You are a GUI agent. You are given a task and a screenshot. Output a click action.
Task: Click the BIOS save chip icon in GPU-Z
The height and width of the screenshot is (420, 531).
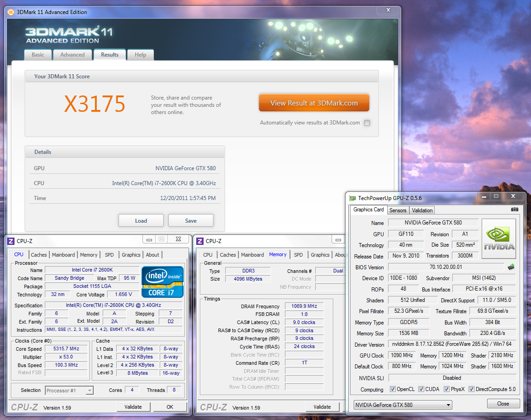tap(511, 267)
